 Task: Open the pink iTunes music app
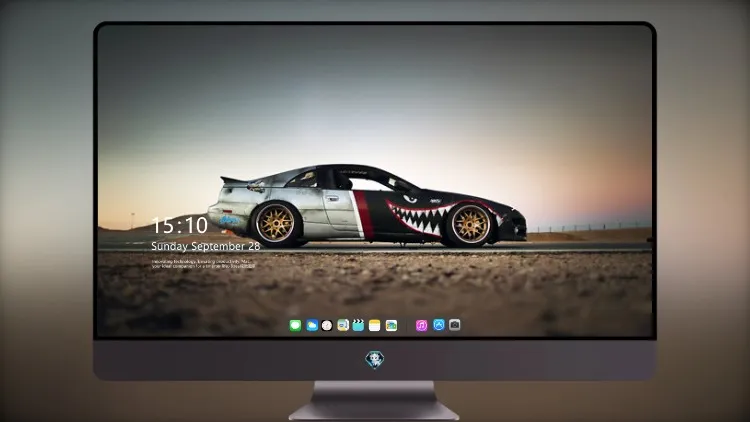[x=421, y=326]
